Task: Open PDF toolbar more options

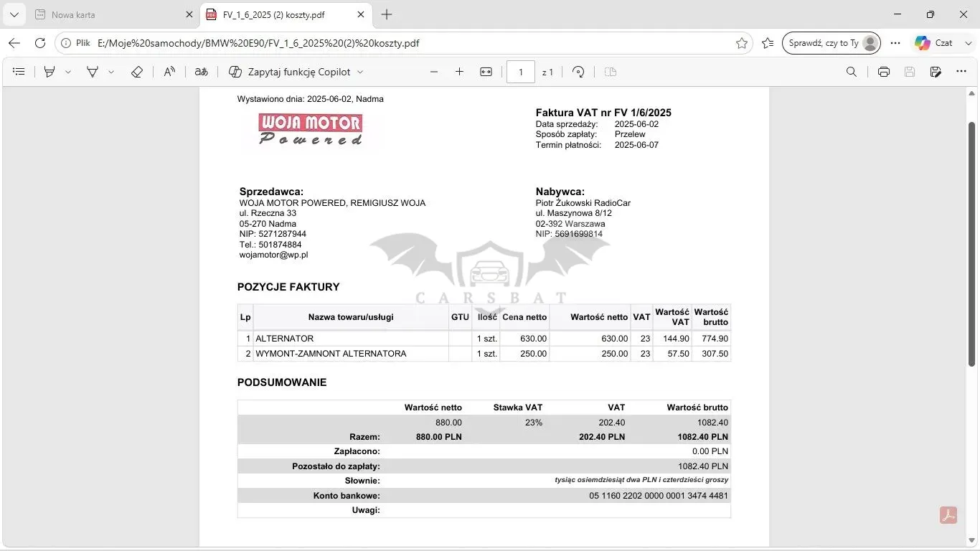Action: (x=961, y=72)
